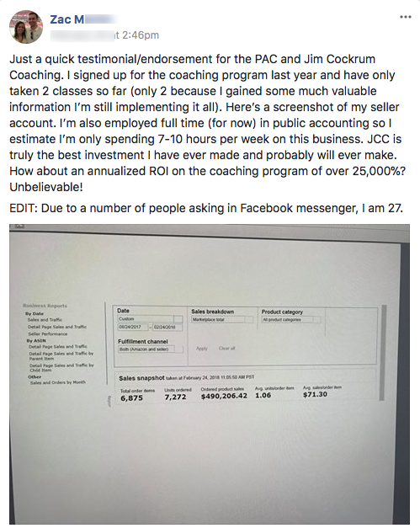Viewport: 420px width, 528px height.
Task: Select Sales and Traffic under By Date
Action: pyautogui.click(x=45, y=319)
